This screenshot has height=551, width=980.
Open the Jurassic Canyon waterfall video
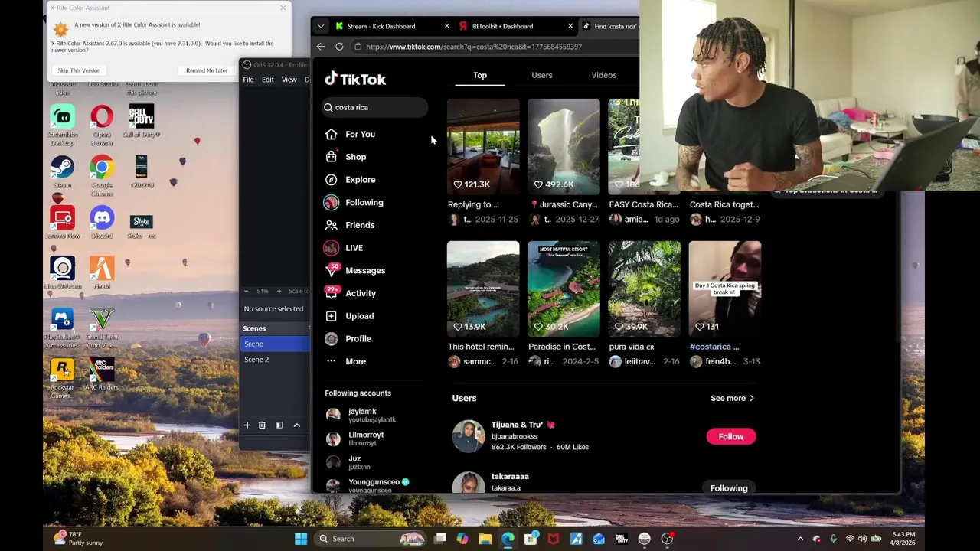click(563, 146)
